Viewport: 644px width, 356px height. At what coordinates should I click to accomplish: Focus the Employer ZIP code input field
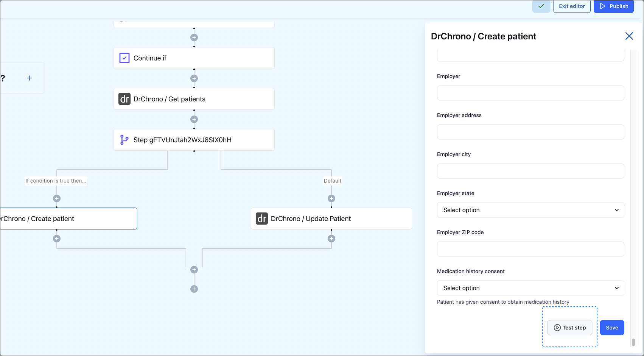click(x=530, y=249)
